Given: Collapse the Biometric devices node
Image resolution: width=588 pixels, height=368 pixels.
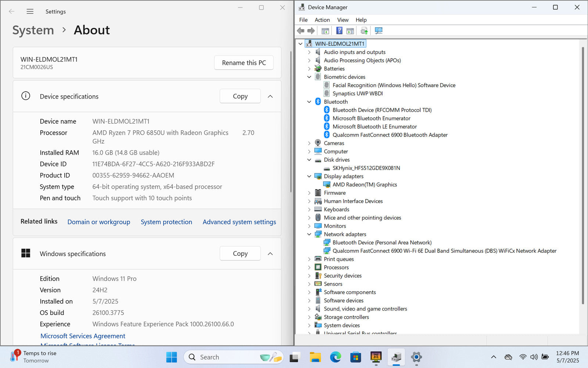Looking at the screenshot, I should pos(309,77).
